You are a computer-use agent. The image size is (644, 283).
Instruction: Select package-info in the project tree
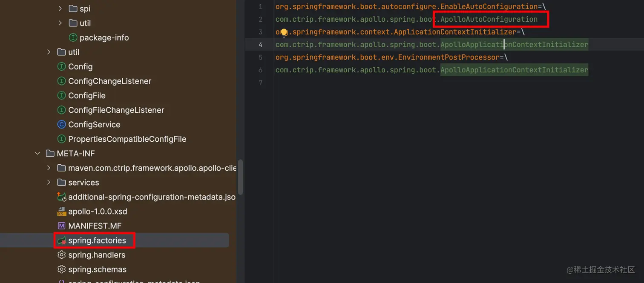click(x=104, y=37)
